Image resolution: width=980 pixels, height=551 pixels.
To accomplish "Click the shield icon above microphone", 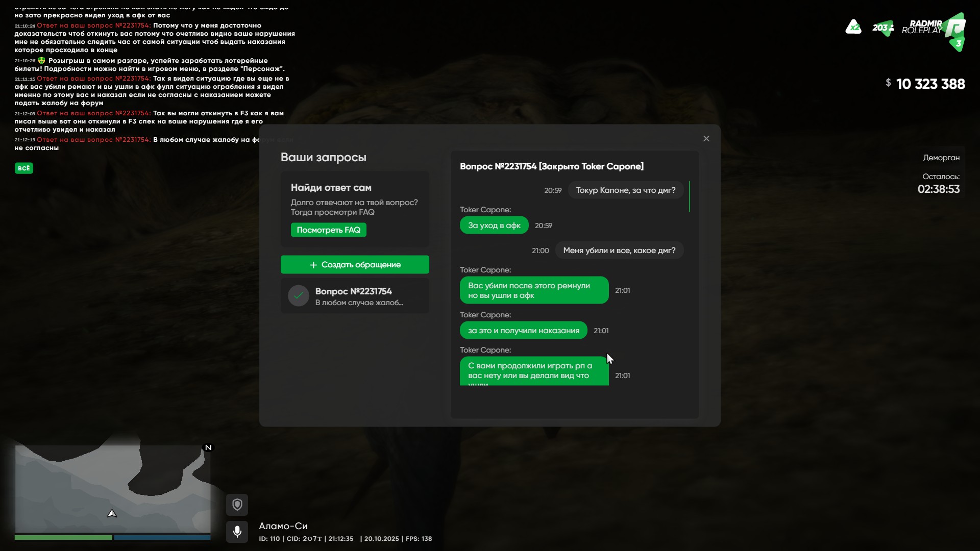I will pos(237,505).
